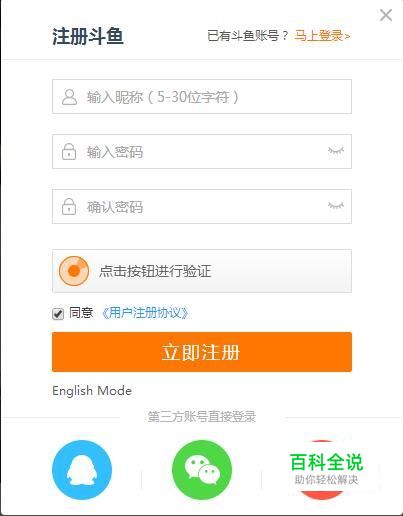Uncheck the 同意 agreement checkbox
This screenshot has height=516, width=403.
pyautogui.click(x=58, y=314)
